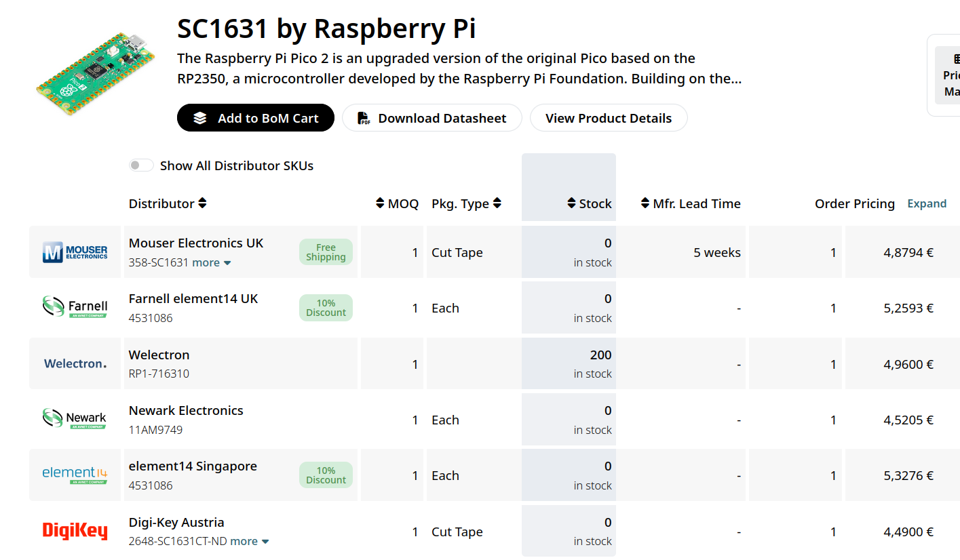Click 10% Discount badge on element14 Singapore row
The image size is (960, 560).
[x=326, y=475]
